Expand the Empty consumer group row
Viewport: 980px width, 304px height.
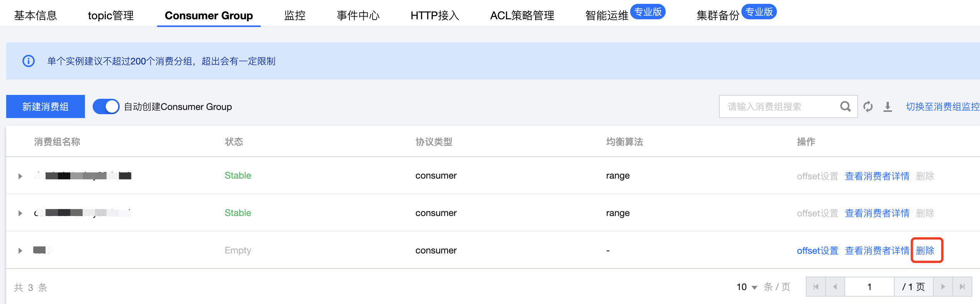tap(20, 251)
